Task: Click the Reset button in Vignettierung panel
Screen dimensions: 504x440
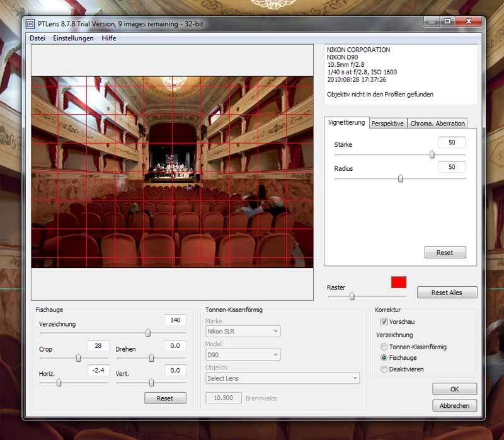Action: click(x=445, y=253)
